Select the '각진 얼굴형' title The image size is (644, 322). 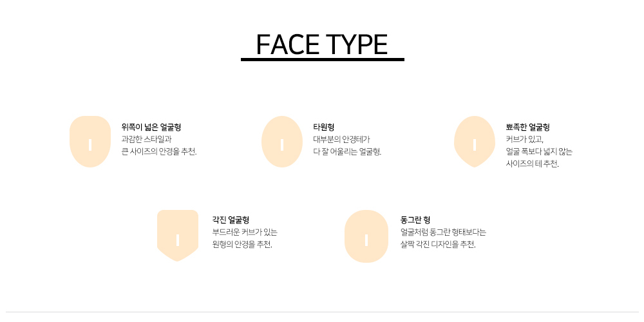231,220
